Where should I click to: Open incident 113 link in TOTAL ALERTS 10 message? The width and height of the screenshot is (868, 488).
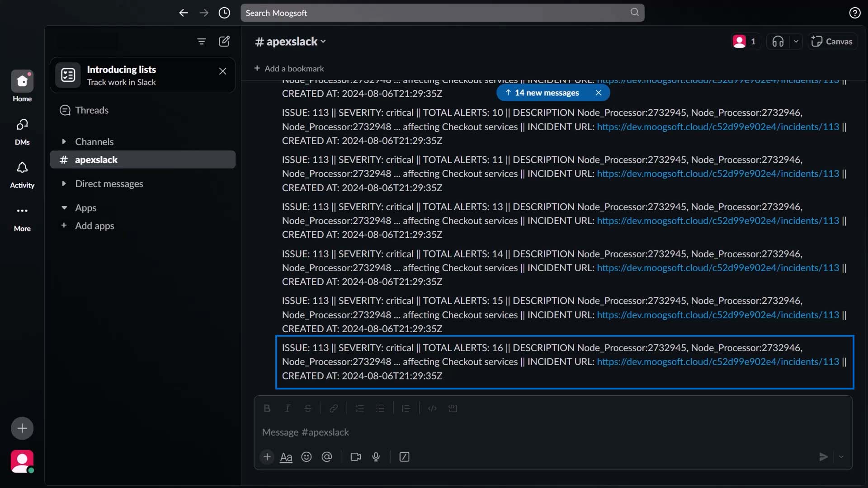717,127
